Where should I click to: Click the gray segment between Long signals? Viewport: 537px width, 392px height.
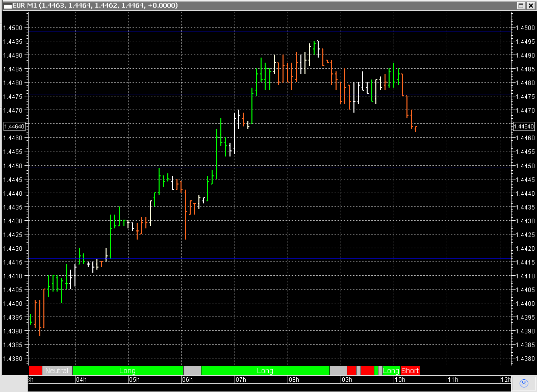pos(192,371)
